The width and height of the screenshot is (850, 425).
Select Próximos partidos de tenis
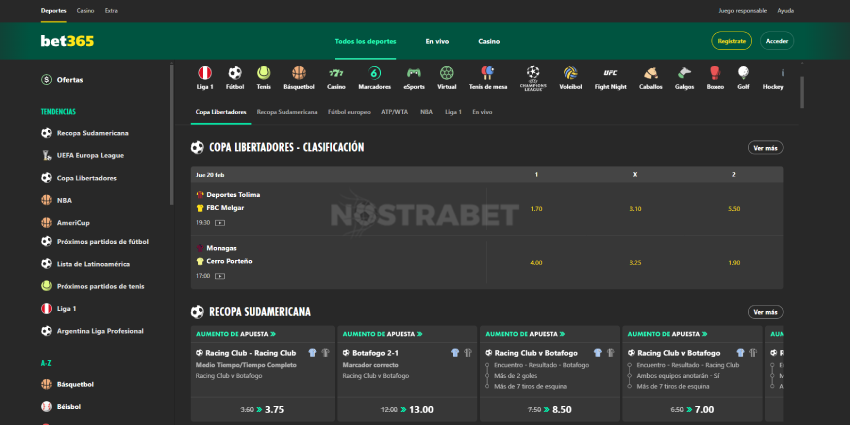93,286
